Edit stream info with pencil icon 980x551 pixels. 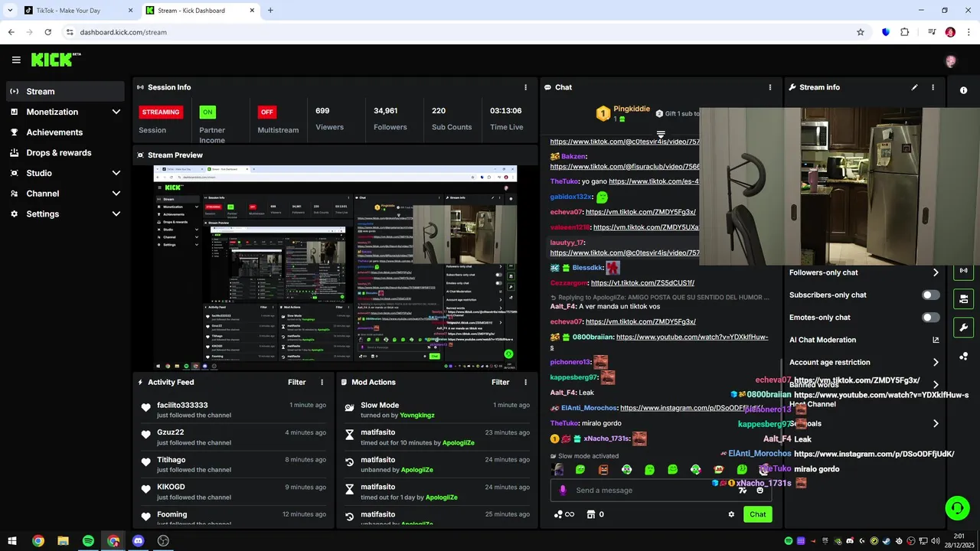[914, 87]
